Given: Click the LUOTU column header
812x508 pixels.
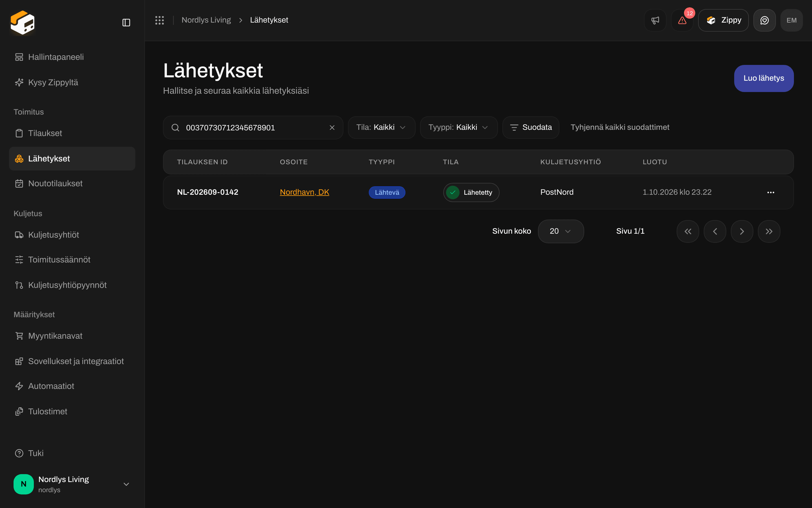Looking at the screenshot, I should coord(655,162).
